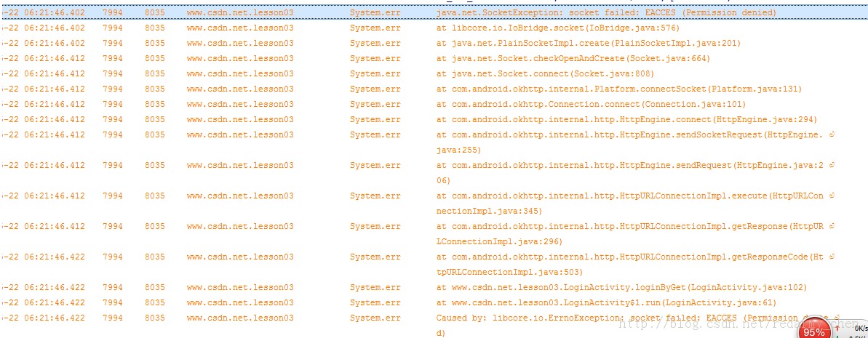Click PID 7994 in the Socket.connect row

coord(113,73)
